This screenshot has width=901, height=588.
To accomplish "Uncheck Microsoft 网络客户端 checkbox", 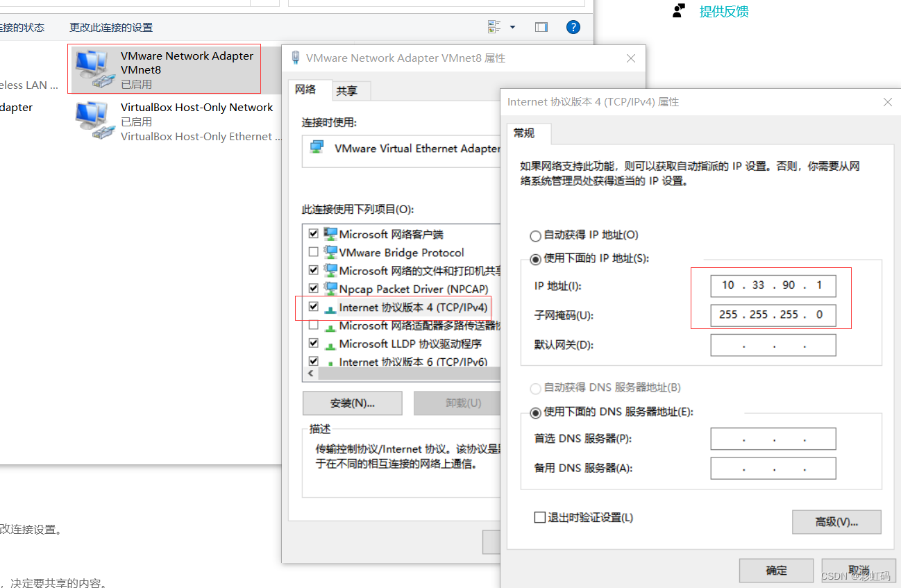I will [x=314, y=234].
